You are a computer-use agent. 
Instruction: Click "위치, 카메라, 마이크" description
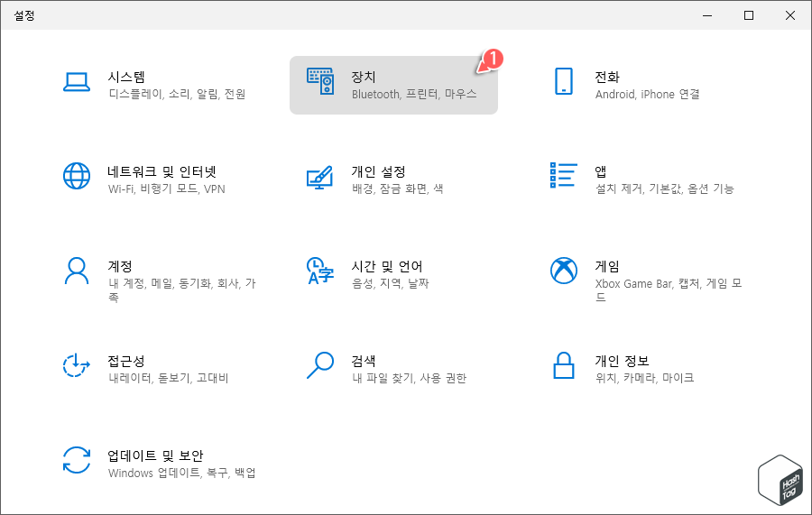pos(645,378)
